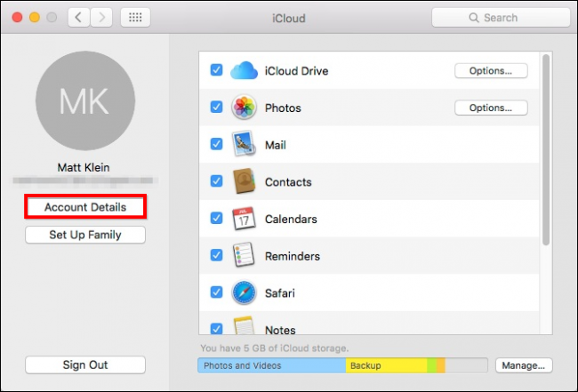Image resolution: width=578 pixels, height=392 pixels.
Task: Uncheck the Photos checkbox
Action: [x=216, y=108]
